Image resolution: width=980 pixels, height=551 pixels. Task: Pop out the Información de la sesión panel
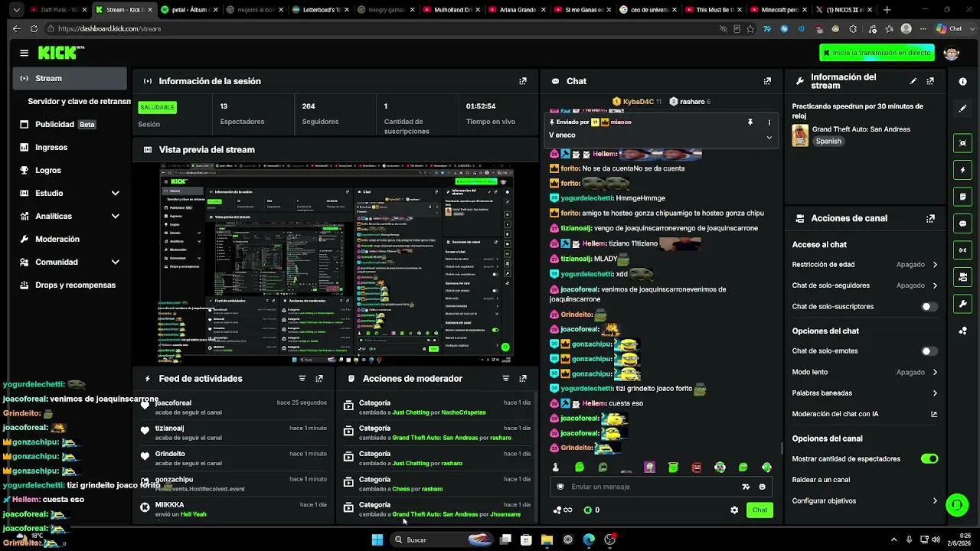point(523,81)
